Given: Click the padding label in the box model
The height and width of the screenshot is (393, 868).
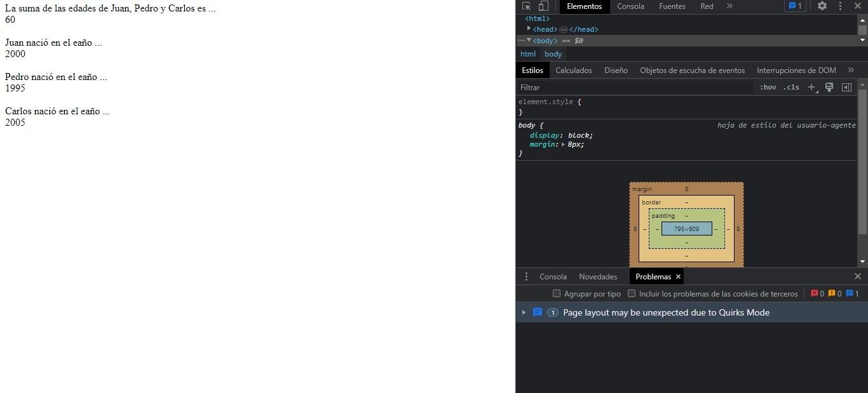Looking at the screenshot, I should (x=663, y=216).
